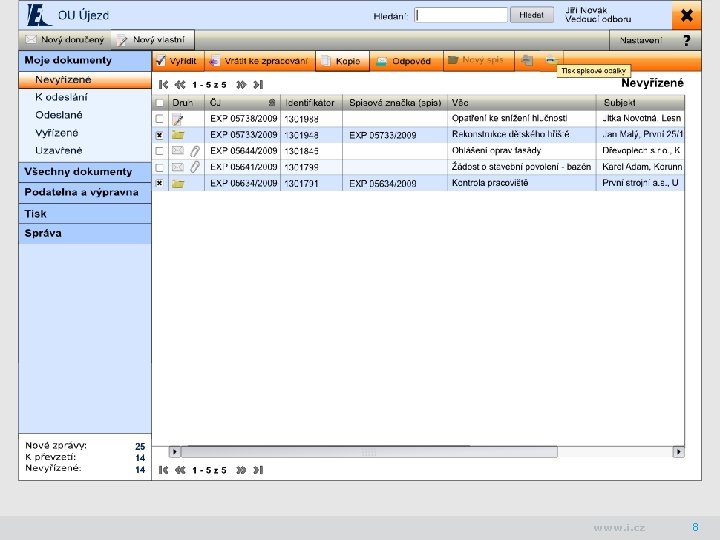Click the envelope icon in row EXP 05641/2009
The height and width of the screenshot is (540, 720).
coord(178,167)
